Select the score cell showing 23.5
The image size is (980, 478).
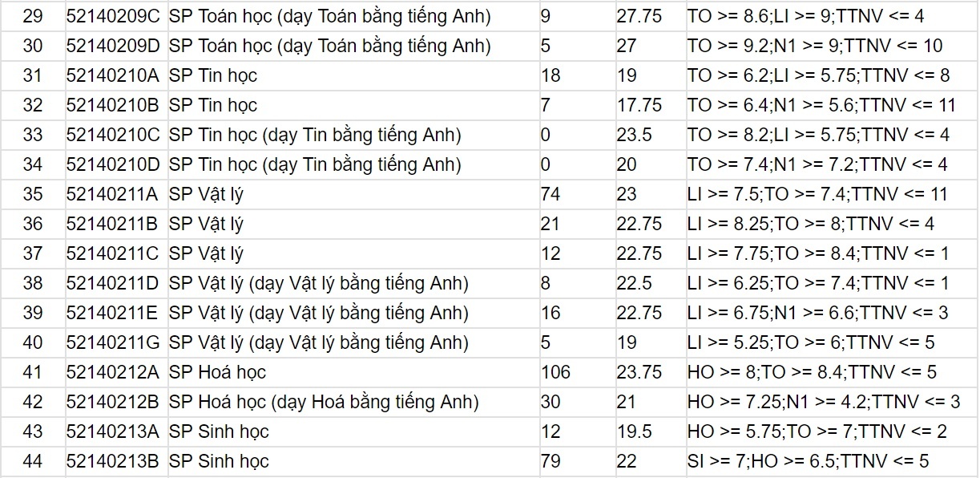650,135
